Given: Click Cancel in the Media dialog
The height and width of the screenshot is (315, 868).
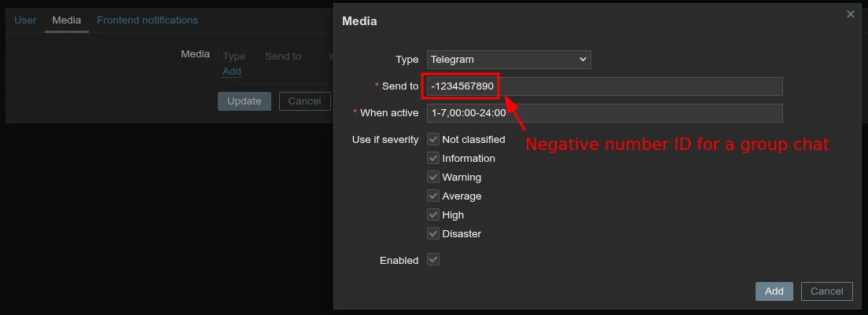Looking at the screenshot, I should 826,291.
